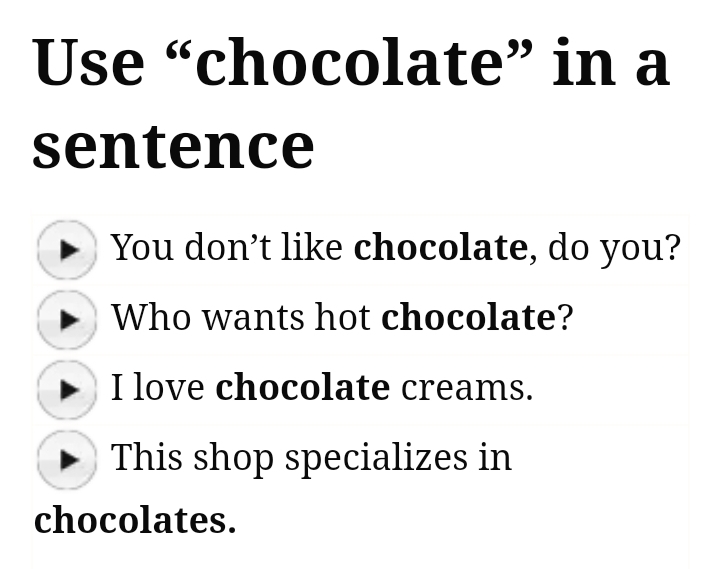The image size is (720, 569).
Task: Click the word "Who" in the second sentence
Action: (151, 317)
